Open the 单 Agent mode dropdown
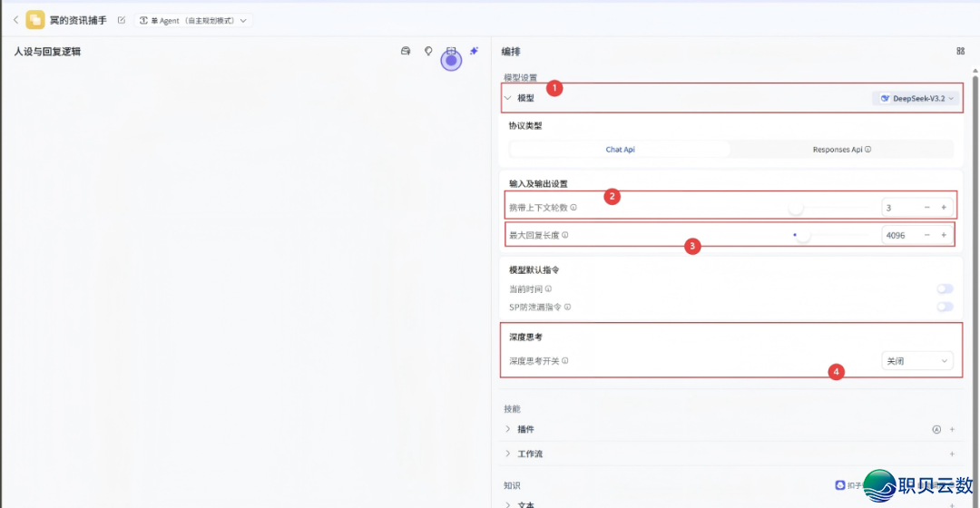Screen dimensions: 980x508 pos(194,20)
